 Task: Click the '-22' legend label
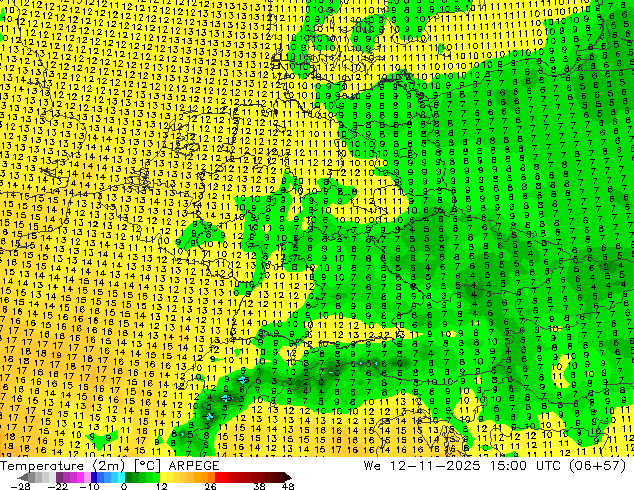58,486
